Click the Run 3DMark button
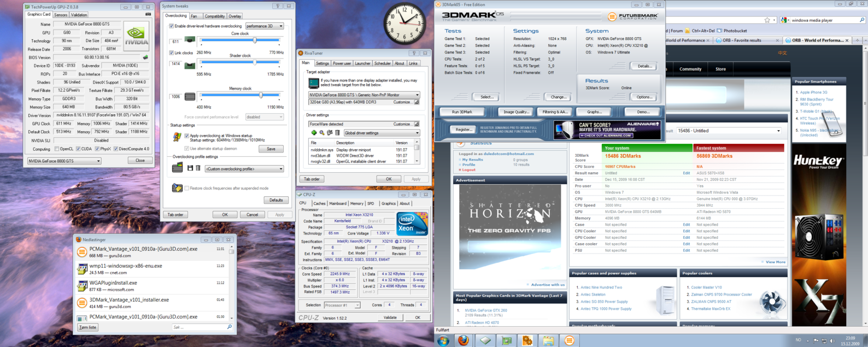The height and width of the screenshot is (347, 868). pyautogui.click(x=462, y=112)
